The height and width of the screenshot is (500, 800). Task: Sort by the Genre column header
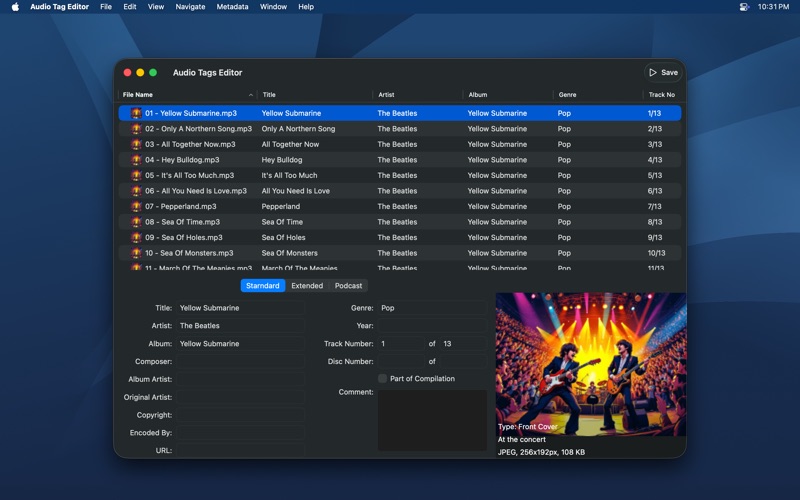tap(597, 95)
